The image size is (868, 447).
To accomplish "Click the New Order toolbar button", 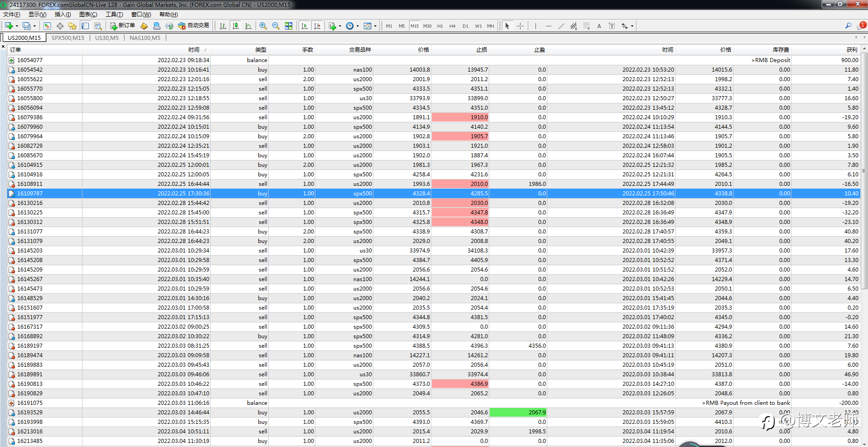I will pos(122,26).
